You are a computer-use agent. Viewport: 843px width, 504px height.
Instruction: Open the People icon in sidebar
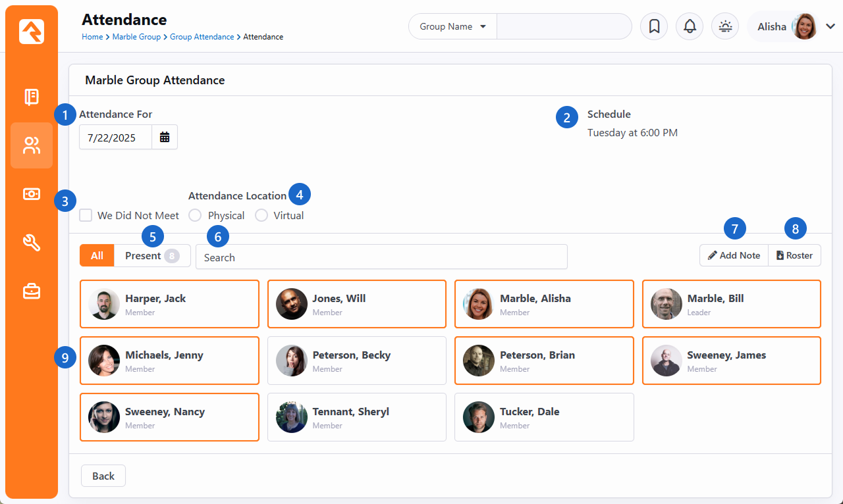point(32,145)
